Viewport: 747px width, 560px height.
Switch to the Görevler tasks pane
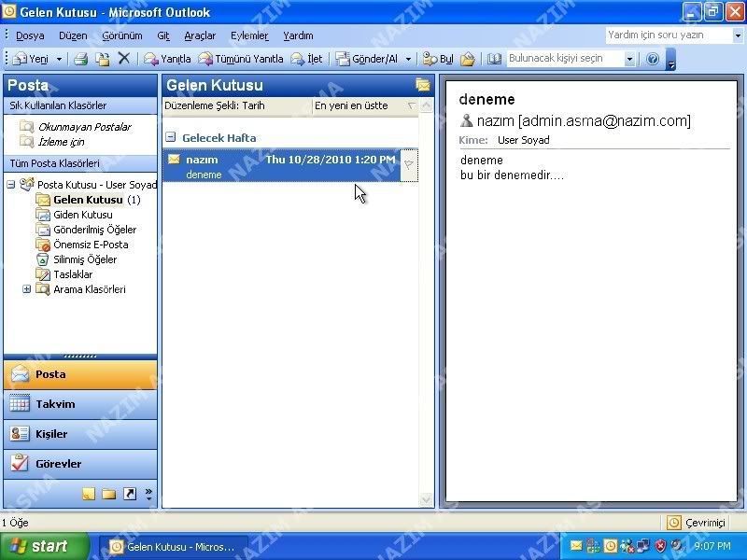(80, 464)
